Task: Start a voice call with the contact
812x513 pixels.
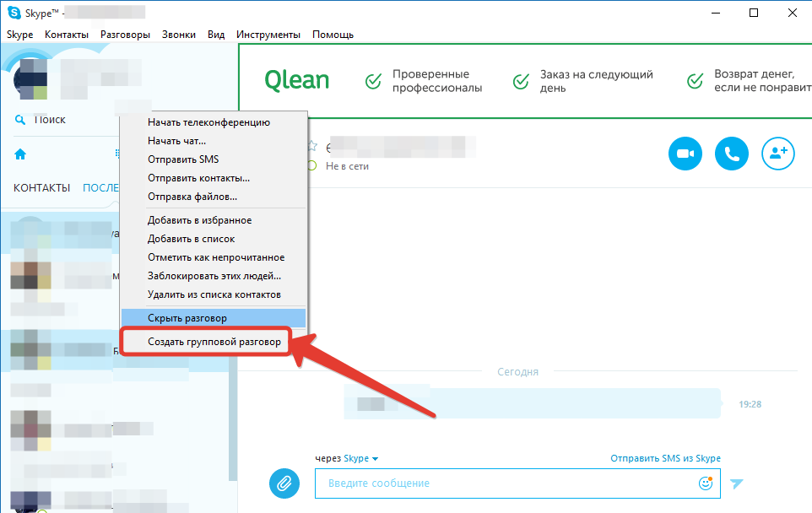Action: click(731, 154)
